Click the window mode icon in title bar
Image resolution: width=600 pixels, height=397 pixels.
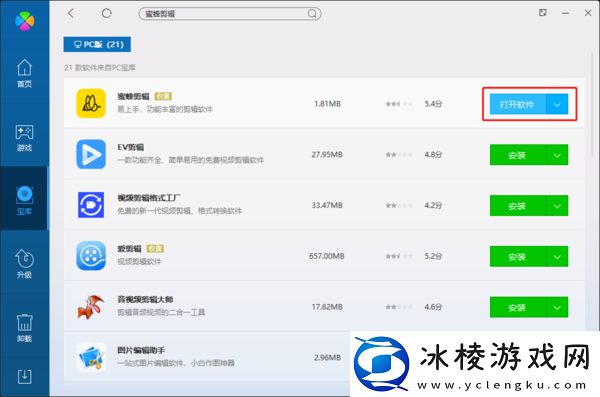coord(543,13)
